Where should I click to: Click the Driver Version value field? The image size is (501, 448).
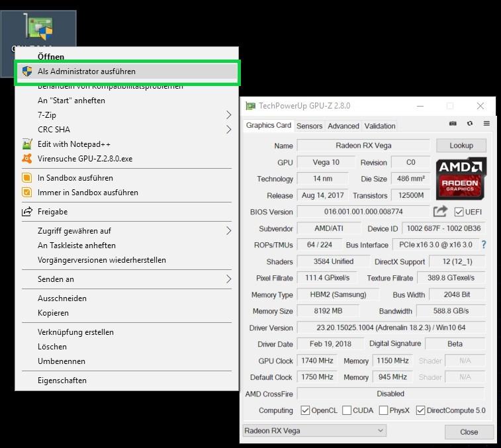click(x=391, y=328)
